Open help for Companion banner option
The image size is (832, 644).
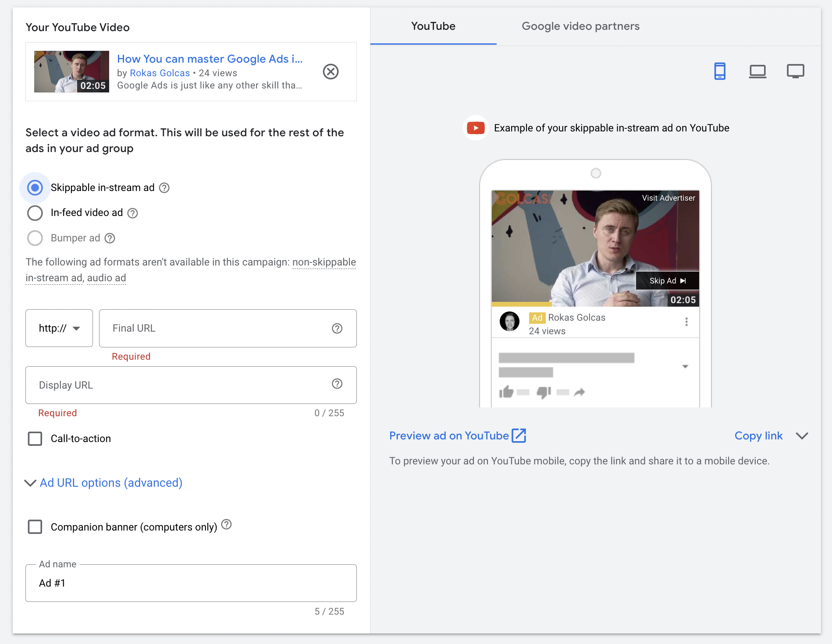226,524
